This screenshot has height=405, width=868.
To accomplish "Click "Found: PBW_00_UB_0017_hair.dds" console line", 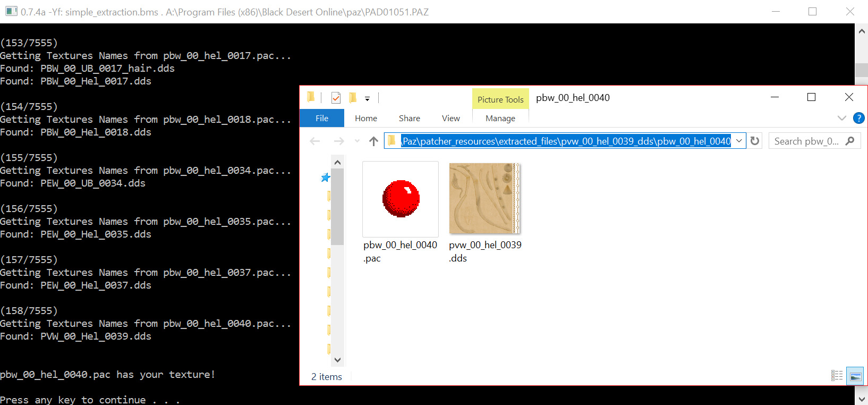I will [x=87, y=69].
